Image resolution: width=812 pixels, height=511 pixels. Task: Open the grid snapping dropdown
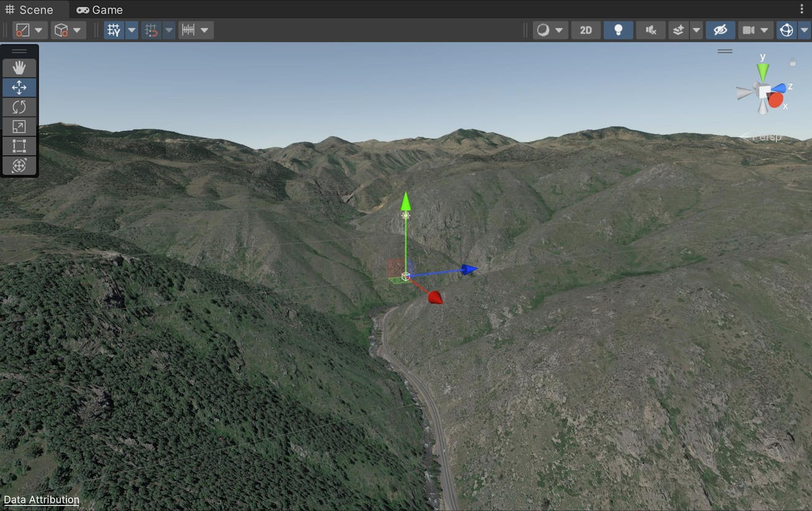tap(168, 29)
